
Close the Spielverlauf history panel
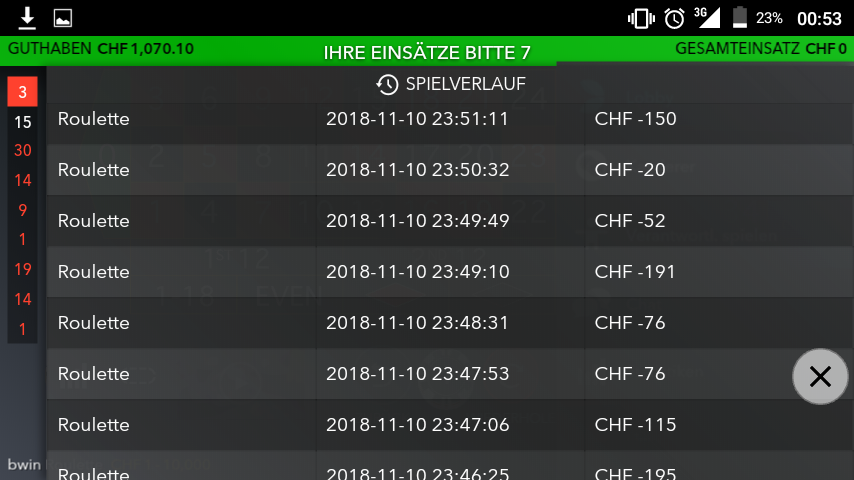point(820,376)
